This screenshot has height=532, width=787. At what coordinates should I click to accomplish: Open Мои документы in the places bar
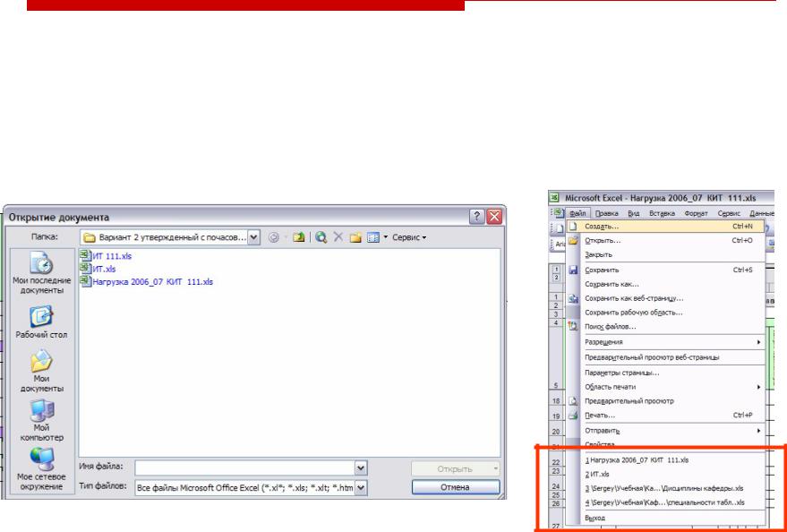click(x=42, y=371)
